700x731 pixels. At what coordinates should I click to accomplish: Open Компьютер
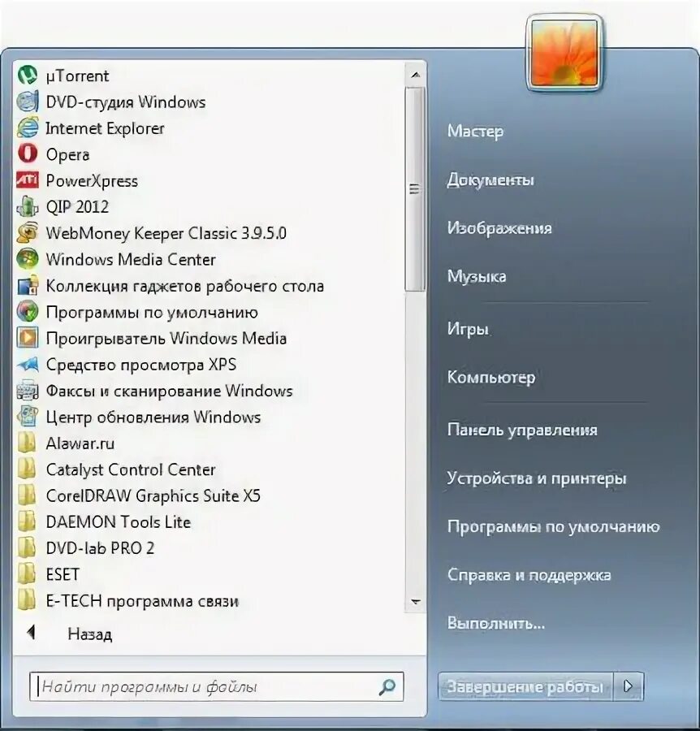tap(491, 377)
